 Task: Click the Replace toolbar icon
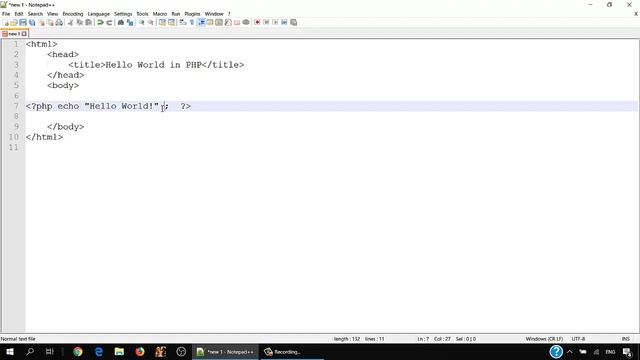point(130,22)
